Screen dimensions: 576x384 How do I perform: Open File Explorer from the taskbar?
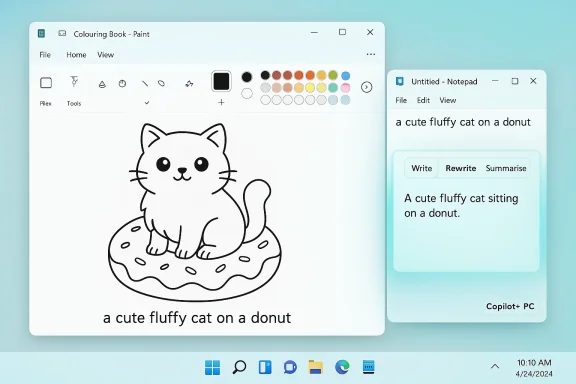coord(316,367)
